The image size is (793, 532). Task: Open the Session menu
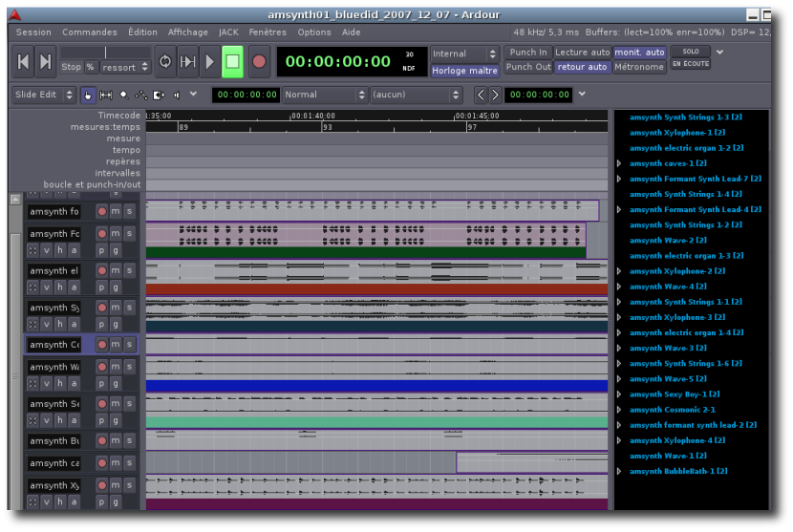point(33,32)
